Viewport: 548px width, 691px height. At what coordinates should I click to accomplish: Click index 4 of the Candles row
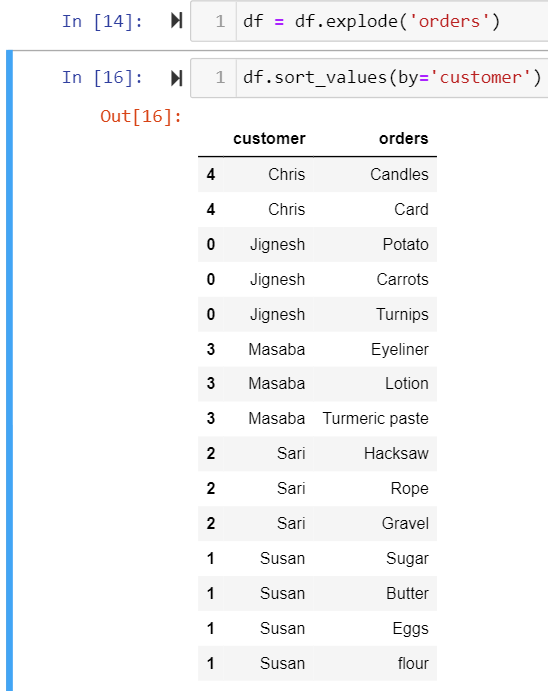pyautogui.click(x=211, y=175)
